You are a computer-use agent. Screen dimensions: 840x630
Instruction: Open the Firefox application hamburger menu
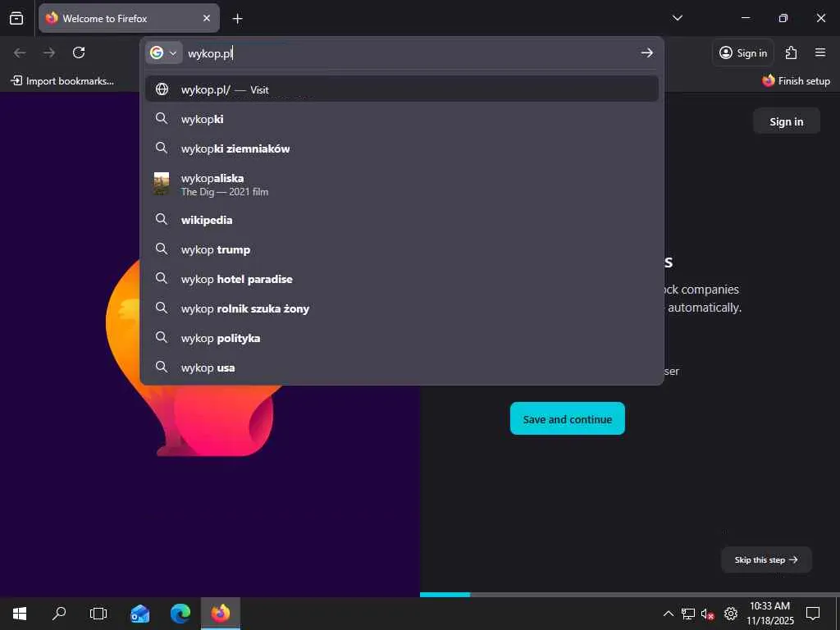point(820,52)
